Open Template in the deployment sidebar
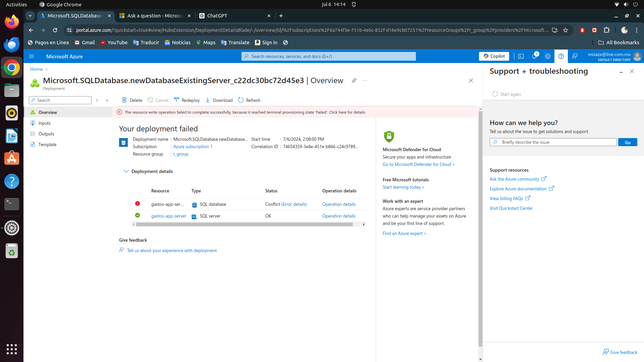This screenshot has width=644, height=362. tap(47, 144)
